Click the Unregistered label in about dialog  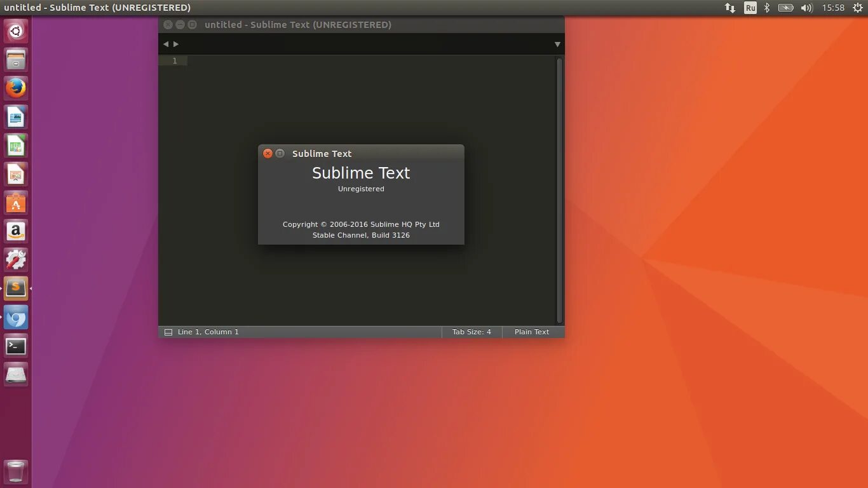(361, 189)
